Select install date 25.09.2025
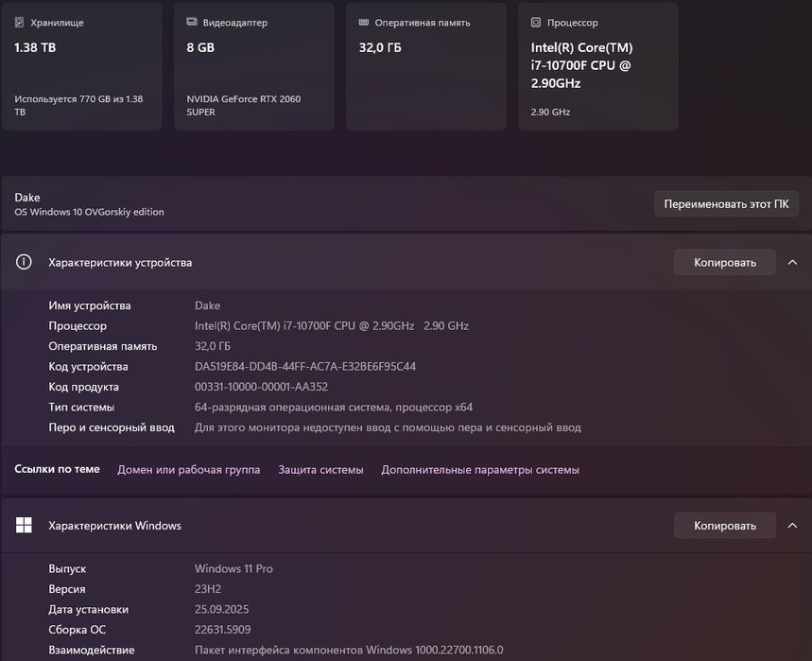The height and width of the screenshot is (661, 812). click(221, 609)
